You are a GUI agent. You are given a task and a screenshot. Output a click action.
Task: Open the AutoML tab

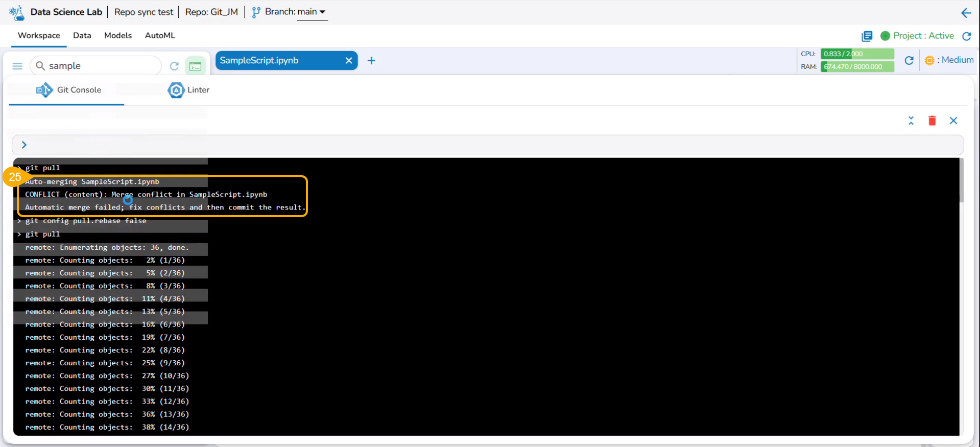(x=160, y=35)
